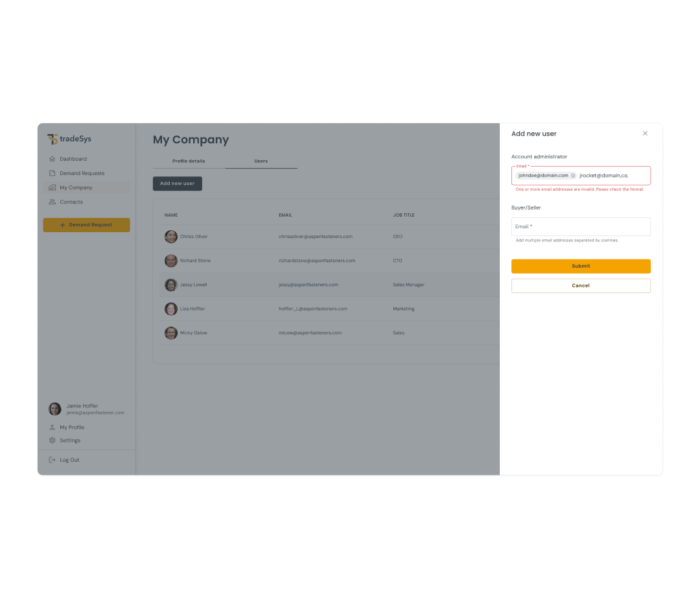Screen dimensions: 700x598
Task: Open Settings gear icon in sidebar
Action: pos(52,440)
